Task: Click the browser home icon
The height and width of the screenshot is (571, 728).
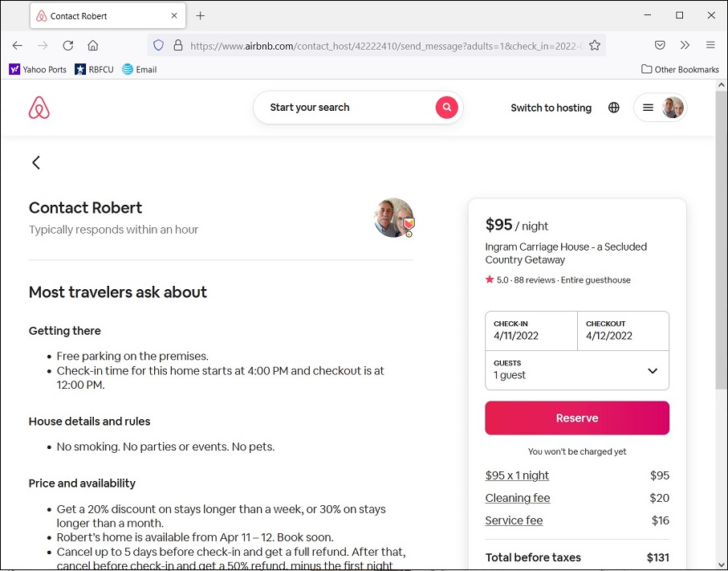Action: point(93,46)
